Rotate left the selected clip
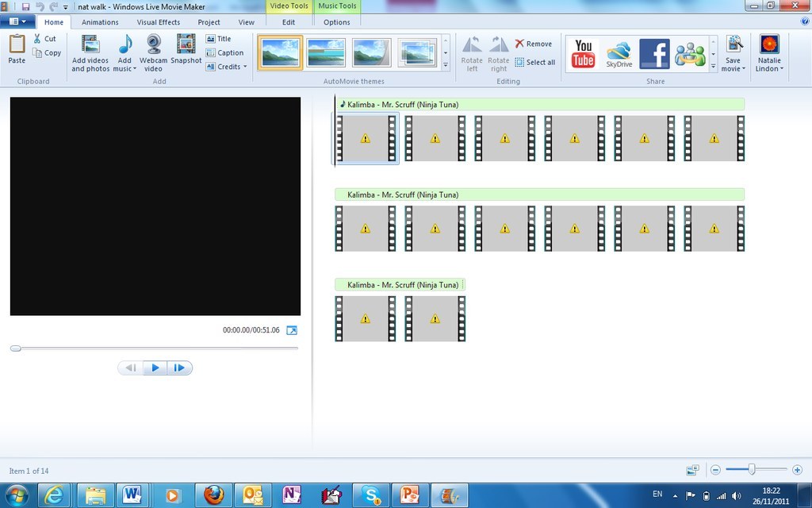This screenshot has height=508, width=812. pyautogui.click(x=472, y=54)
